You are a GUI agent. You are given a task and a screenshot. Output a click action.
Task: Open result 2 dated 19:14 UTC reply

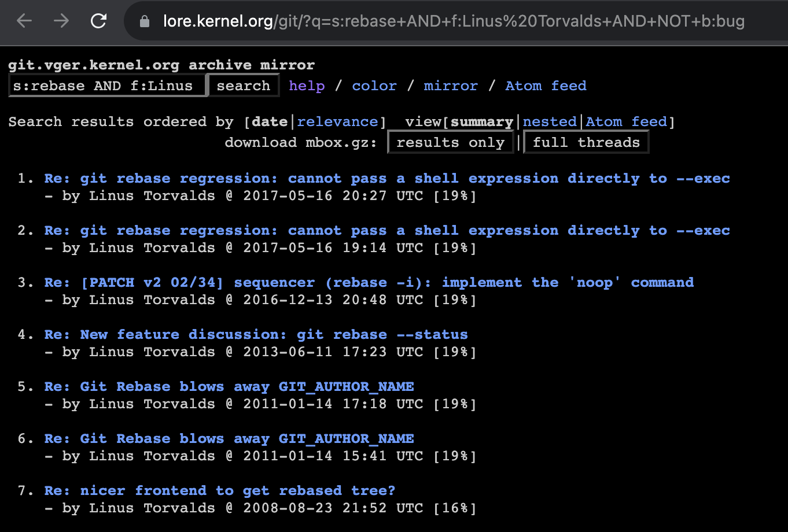pos(387,230)
